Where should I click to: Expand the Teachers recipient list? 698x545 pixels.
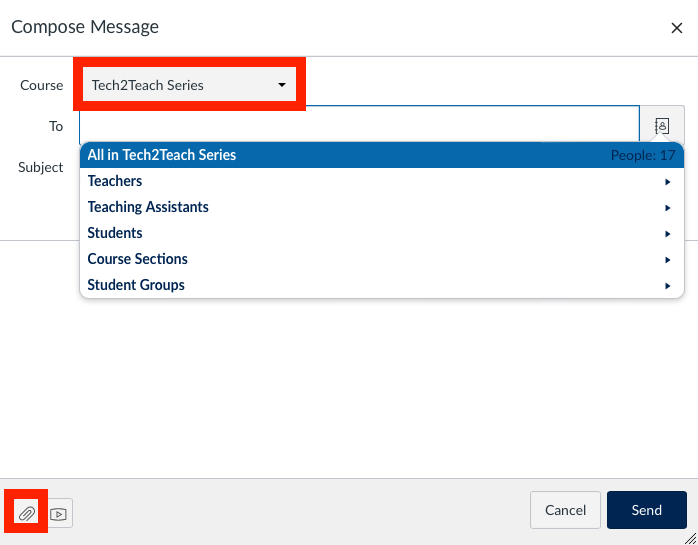pyautogui.click(x=381, y=181)
